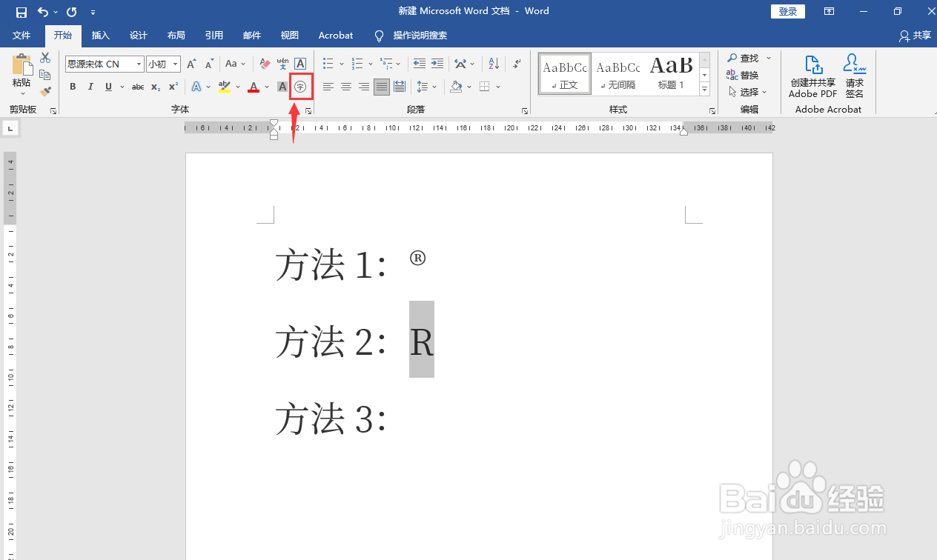Open the line spacing options dropdown
Screen dimensions: 937x560
434,87
